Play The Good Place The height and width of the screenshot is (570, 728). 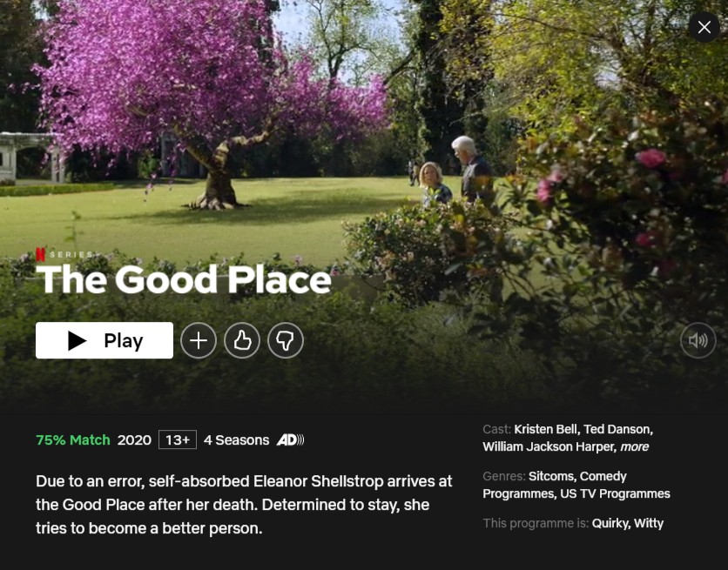104,340
